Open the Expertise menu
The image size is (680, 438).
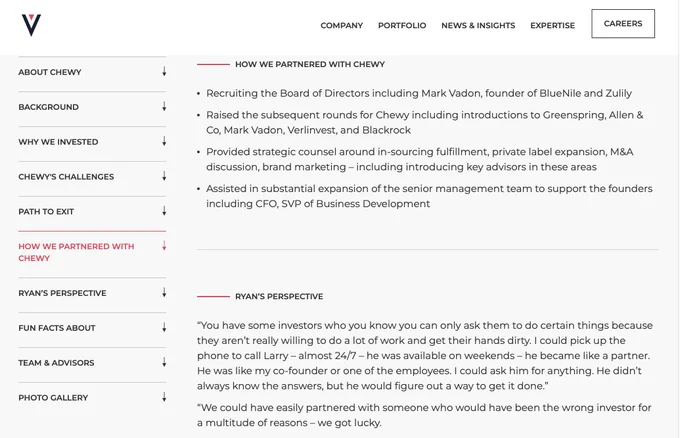pos(552,26)
